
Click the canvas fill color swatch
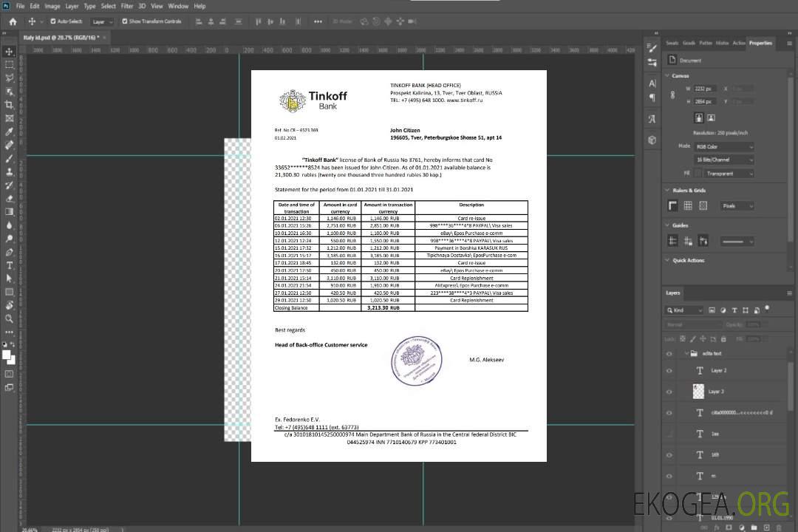coord(698,174)
